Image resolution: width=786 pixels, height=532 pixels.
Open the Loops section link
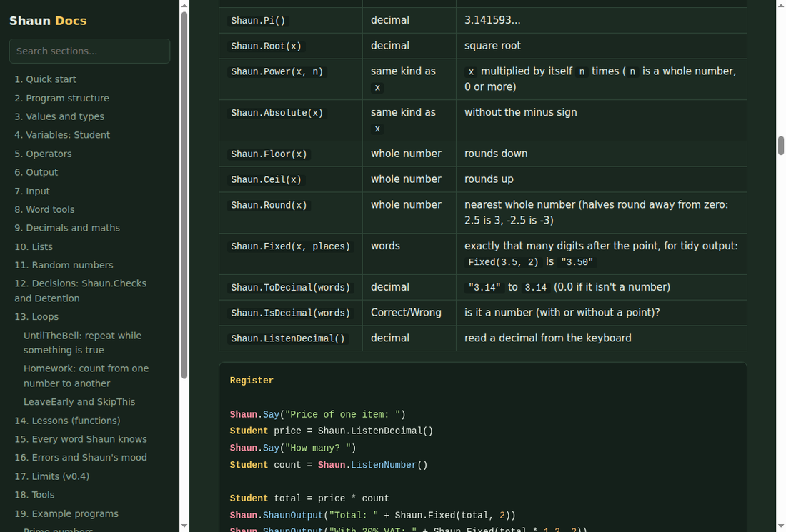[x=36, y=316]
